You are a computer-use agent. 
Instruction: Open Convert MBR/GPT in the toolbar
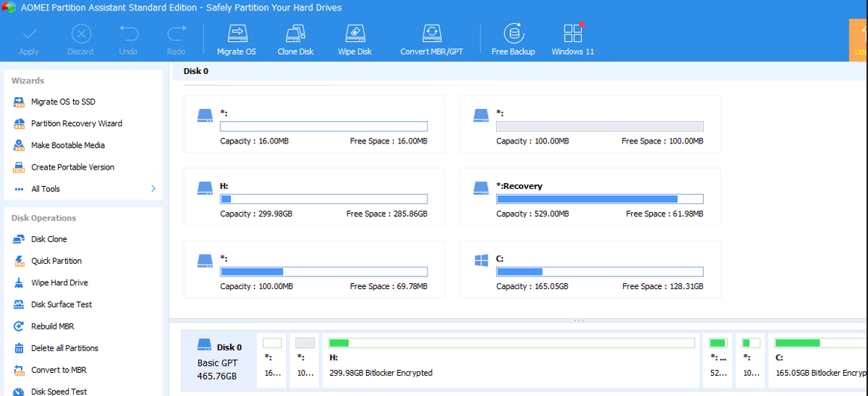[432, 40]
